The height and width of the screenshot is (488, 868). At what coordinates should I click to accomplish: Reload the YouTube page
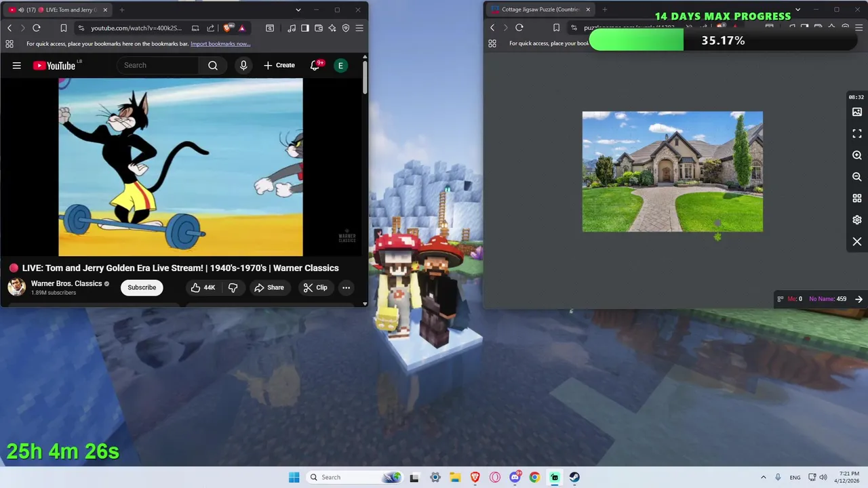click(37, 28)
